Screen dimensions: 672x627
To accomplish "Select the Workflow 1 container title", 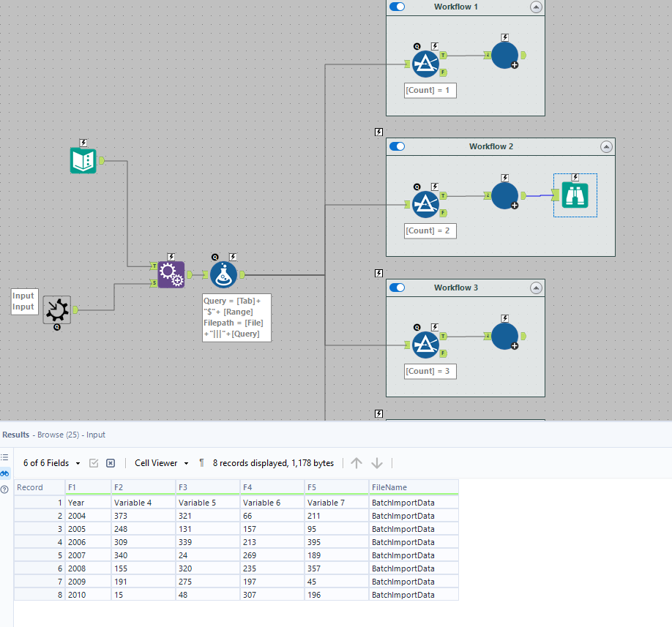I will pos(456,7).
